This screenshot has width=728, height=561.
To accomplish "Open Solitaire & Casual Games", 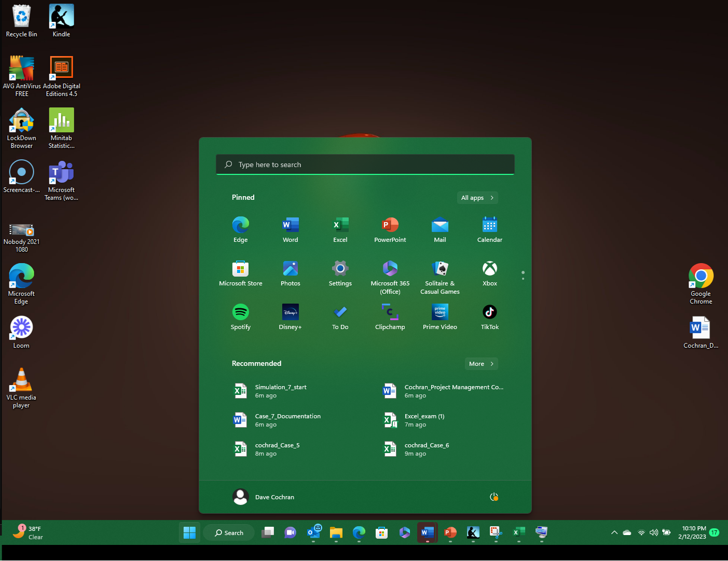I will click(439, 277).
